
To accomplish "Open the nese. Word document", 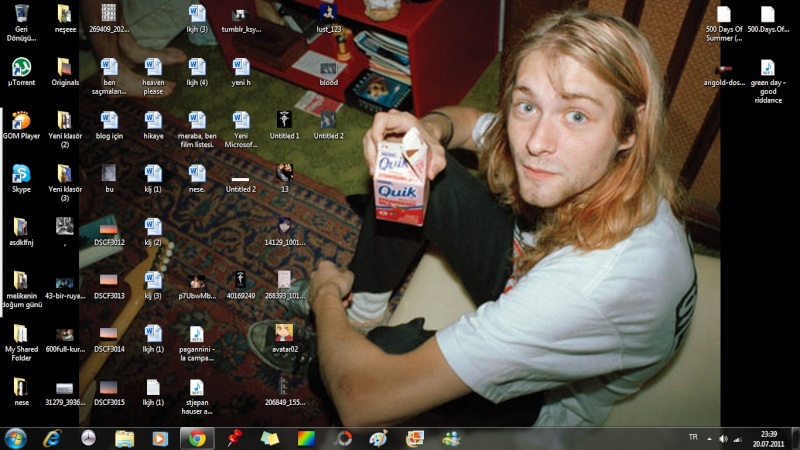I will click(197, 179).
